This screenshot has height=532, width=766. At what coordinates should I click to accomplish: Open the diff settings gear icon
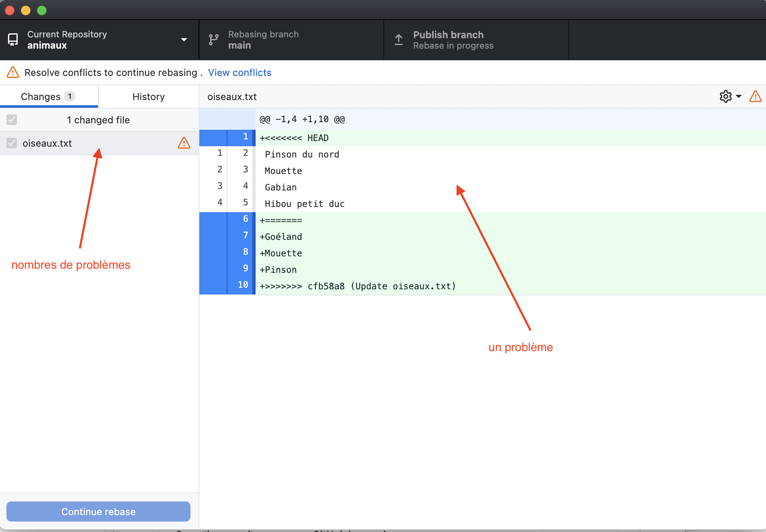(725, 96)
